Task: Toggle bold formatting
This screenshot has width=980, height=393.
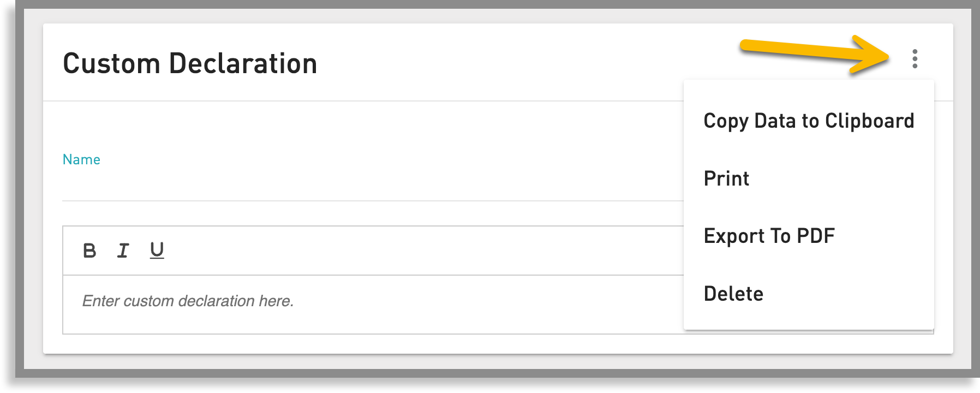Action: [89, 251]
